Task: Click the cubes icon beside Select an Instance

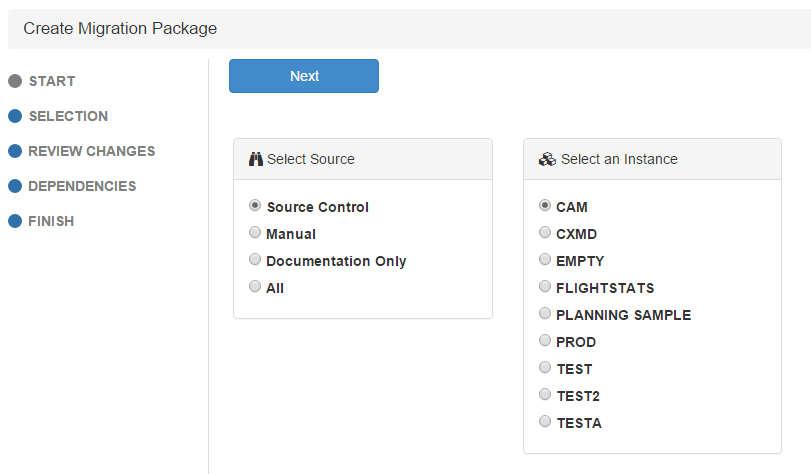Action: pyautogui.click(x=546, y=159)
